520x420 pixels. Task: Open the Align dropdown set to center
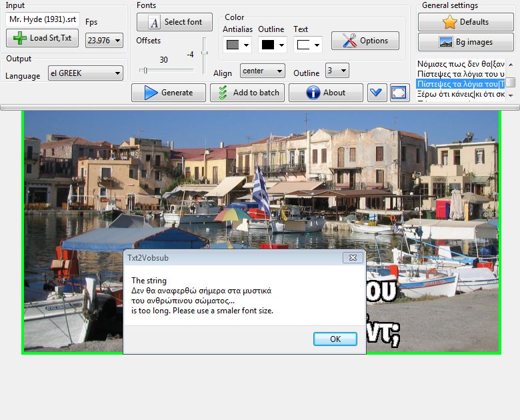[262, 71]
